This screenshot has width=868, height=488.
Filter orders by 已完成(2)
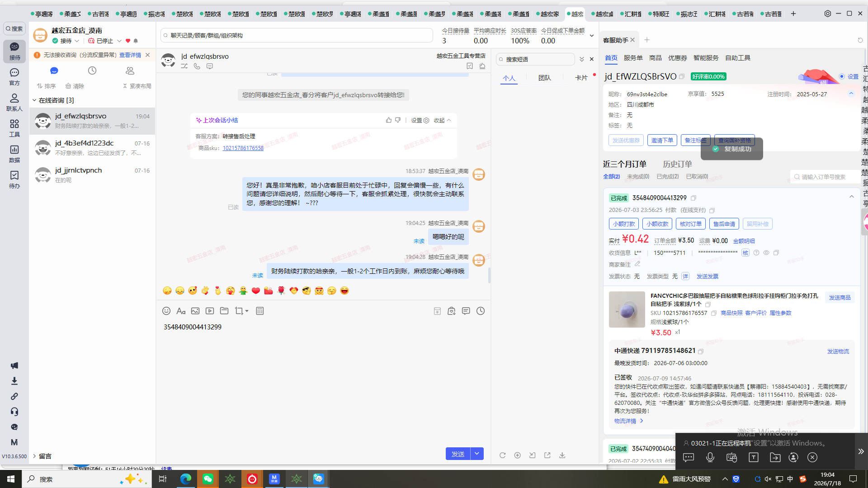coord(667,177)
